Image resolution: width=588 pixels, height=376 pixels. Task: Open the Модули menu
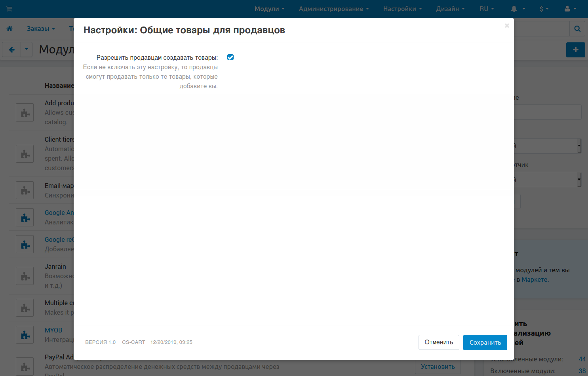269,9
